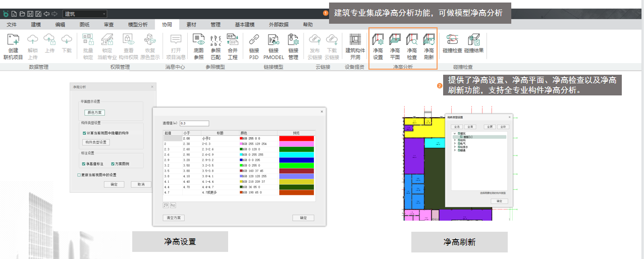The image size is (644, 259).
Task: Switch to the 模型分析 ribbon tab
Action: coord(138,24)
